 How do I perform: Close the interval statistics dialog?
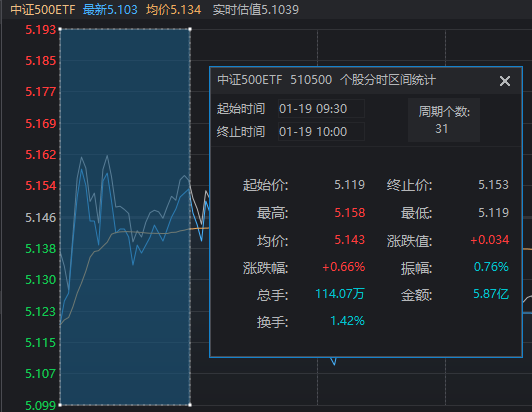point(505,81)
